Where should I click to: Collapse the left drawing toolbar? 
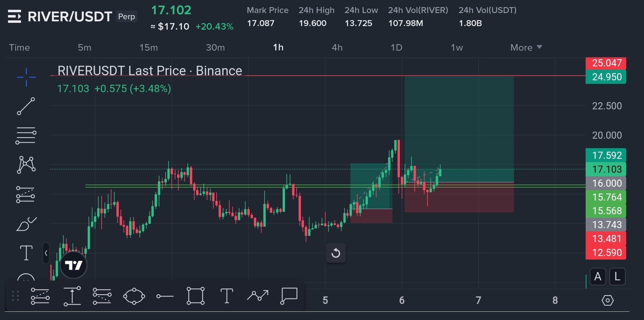point(46,253)
